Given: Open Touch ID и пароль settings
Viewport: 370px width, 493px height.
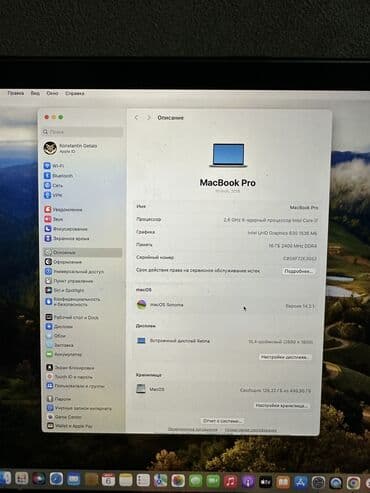Looking at the screenshot, I should point(70,376).
